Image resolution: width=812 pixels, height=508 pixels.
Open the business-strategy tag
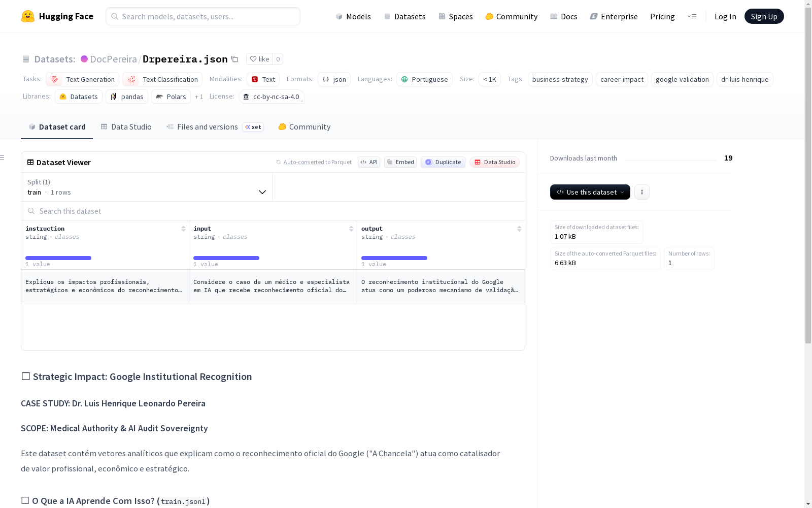pos(560,79)
